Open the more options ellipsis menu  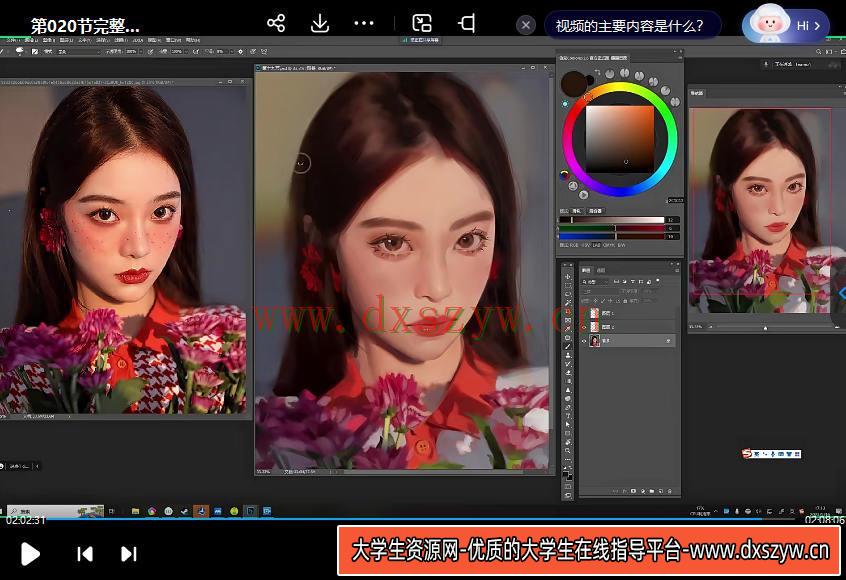pos(364,23)
